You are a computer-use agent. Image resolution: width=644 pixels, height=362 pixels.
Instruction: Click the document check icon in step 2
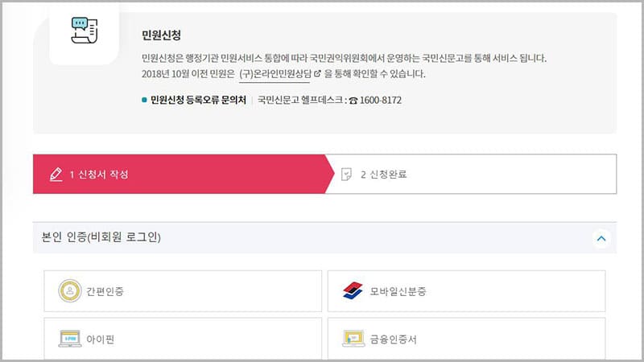tap(347, 174)
